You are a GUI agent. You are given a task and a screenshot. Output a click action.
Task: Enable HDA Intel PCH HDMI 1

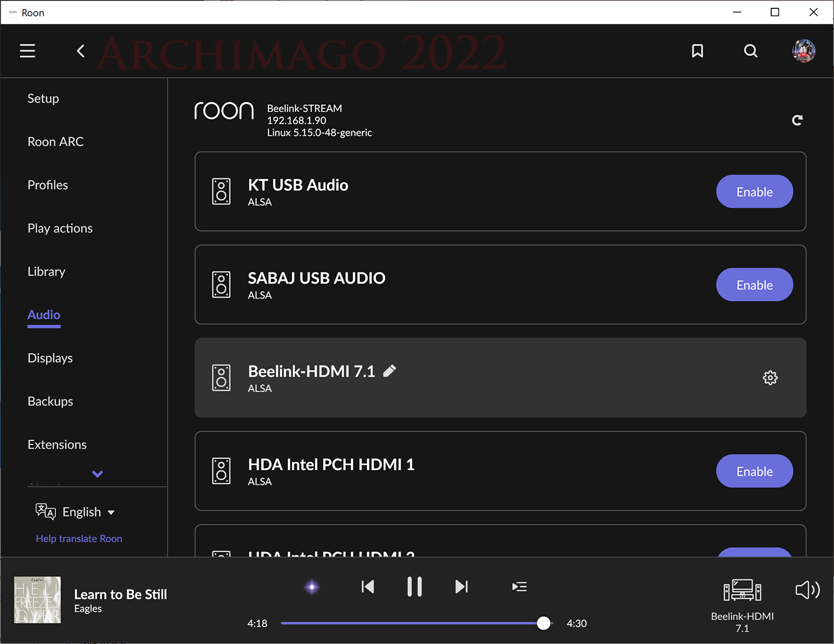point(754,471)
